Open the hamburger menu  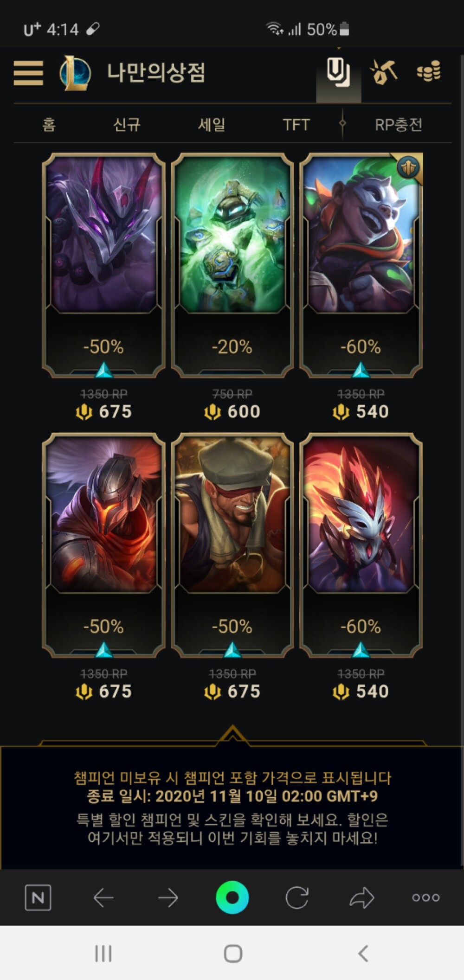tap(28, 73)
